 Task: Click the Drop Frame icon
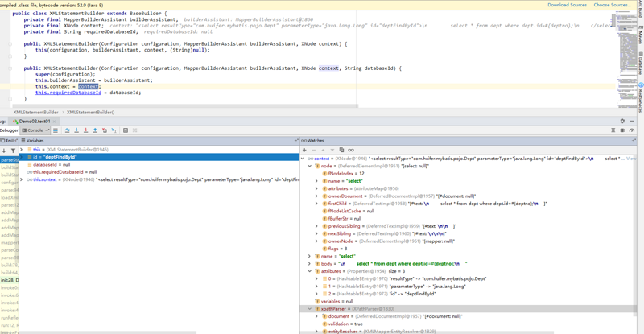pos(105,130)
